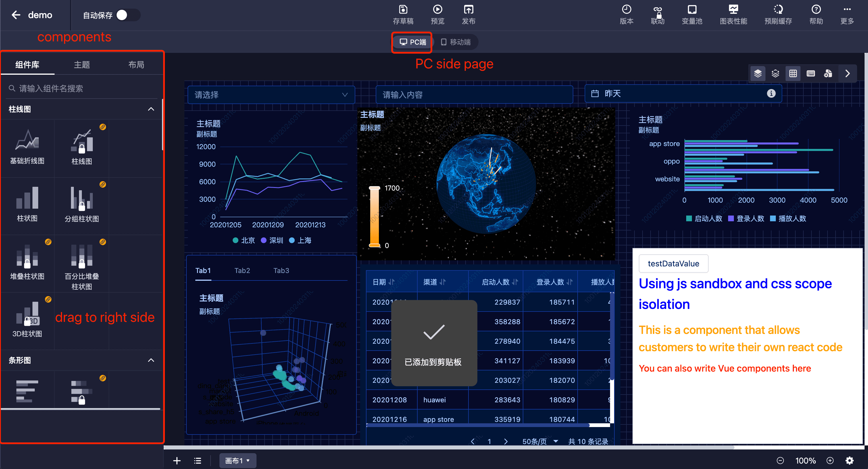
Task: Open the 昨天 date picker
Action: coord(683,93)
